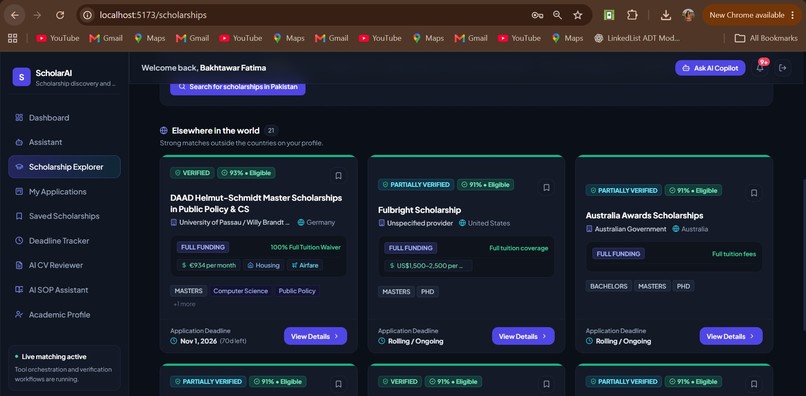Click PHD tag on Fulbright card

point(428,292)
